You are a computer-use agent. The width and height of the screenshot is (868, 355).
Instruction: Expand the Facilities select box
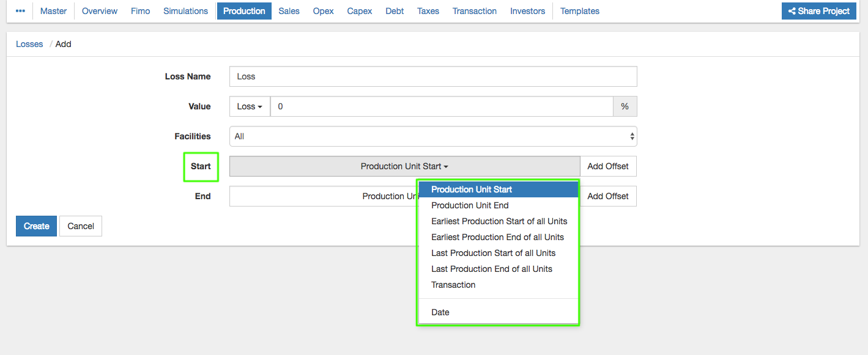[432, 136]
